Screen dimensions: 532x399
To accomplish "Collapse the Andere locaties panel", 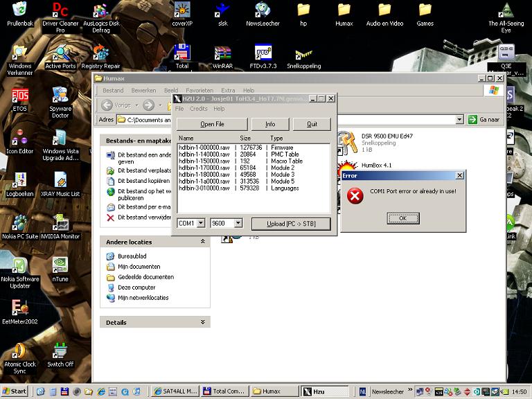I will click(x=203, y=242).
